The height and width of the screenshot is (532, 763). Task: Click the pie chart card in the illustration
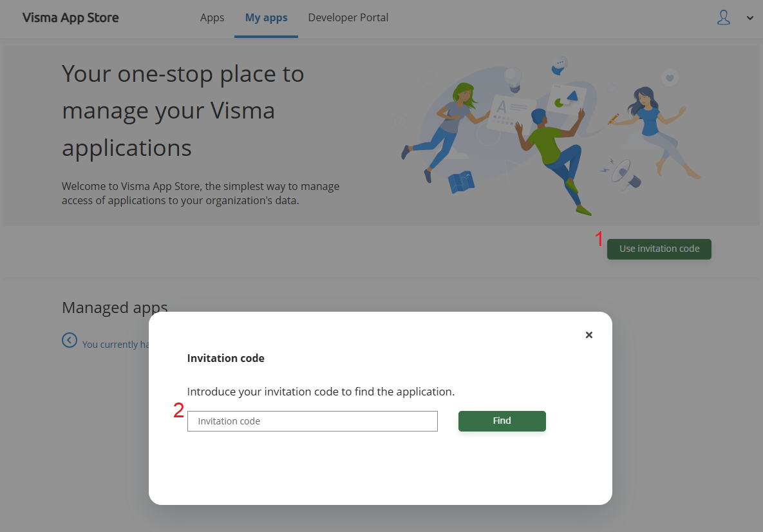click(x=567, y=99)
